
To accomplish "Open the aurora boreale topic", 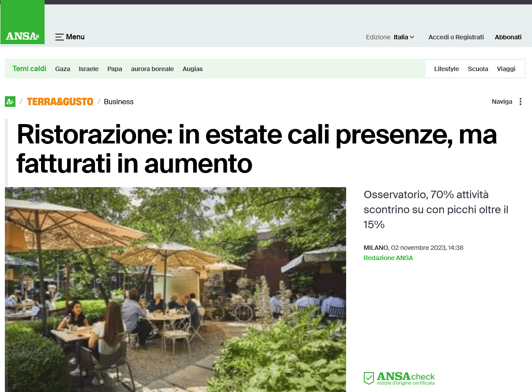I will click(x=152, y=69).
